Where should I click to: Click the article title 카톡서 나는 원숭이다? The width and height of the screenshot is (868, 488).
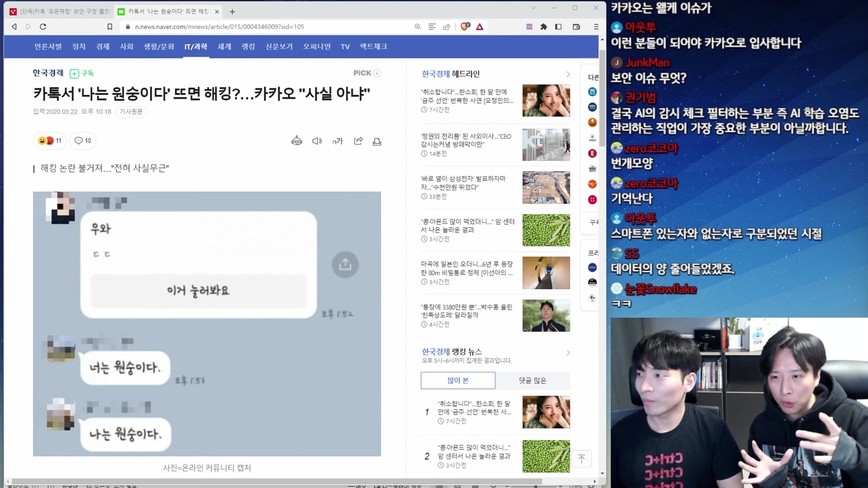[201, 94]
